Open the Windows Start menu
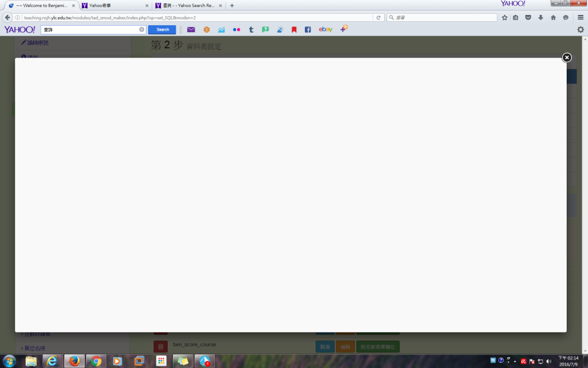This screenshot has height=368, width=588. click(9, 361)
